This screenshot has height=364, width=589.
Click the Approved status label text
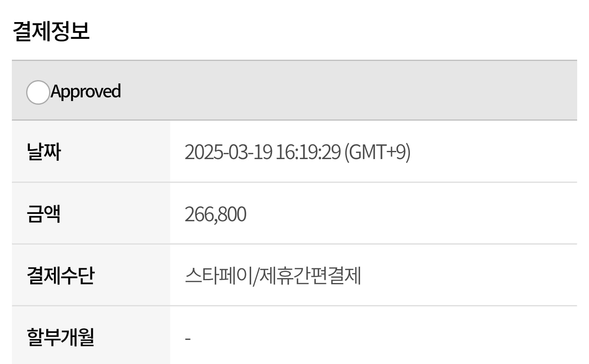click(86, 91)
